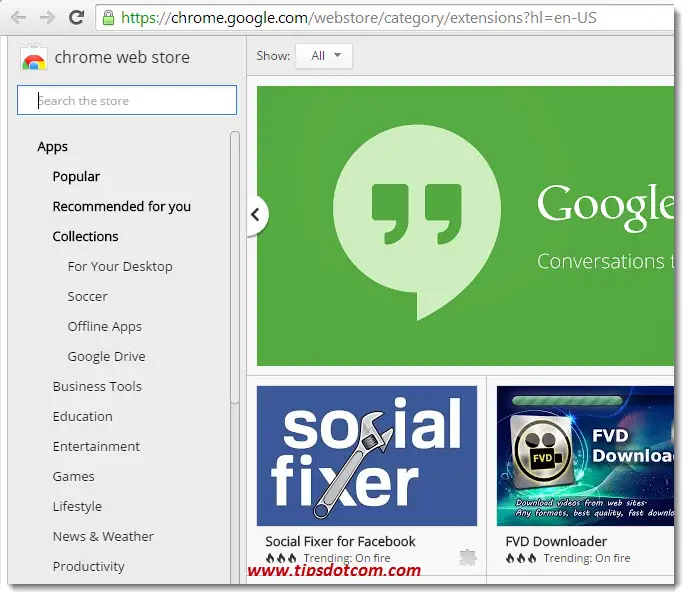
Task: Open the For Your Desktop collection
Action: (x=120, y=266)
